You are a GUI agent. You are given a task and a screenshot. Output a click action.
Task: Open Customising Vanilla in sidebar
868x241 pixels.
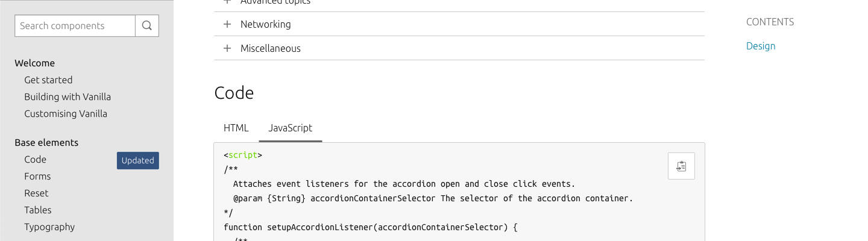pyautogui.click(x=66, y=113)
